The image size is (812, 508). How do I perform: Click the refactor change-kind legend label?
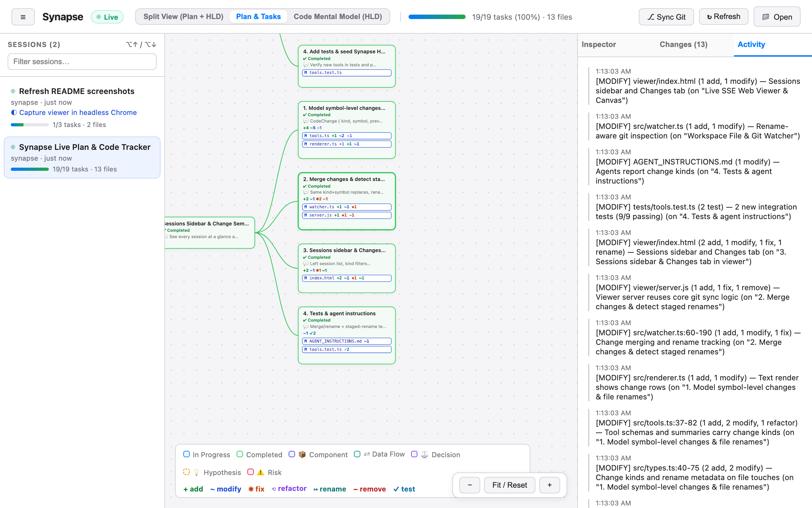pyautogui.click(x=289, y=489)
